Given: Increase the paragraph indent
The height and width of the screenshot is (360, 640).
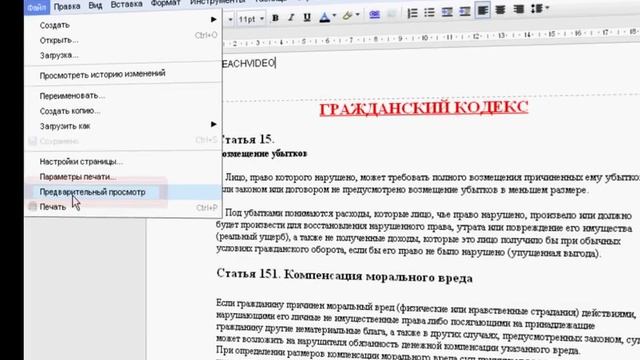Looking at the screenshot, I should tap(464, 11).
